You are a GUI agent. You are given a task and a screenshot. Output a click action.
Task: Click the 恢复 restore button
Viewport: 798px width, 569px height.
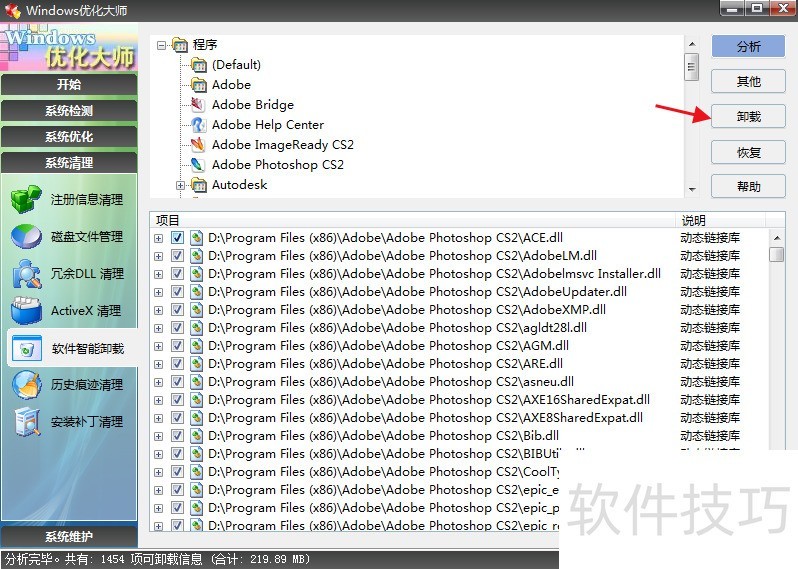[x=748, y=152]
